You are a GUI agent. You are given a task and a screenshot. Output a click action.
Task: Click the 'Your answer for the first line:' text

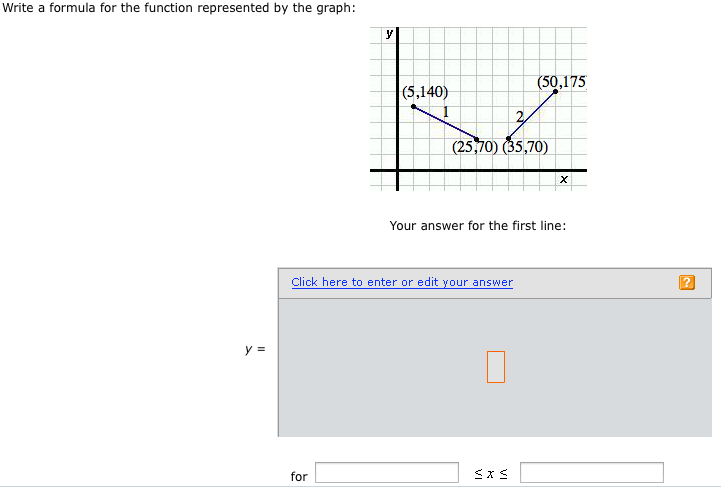(x=478, y=226)
